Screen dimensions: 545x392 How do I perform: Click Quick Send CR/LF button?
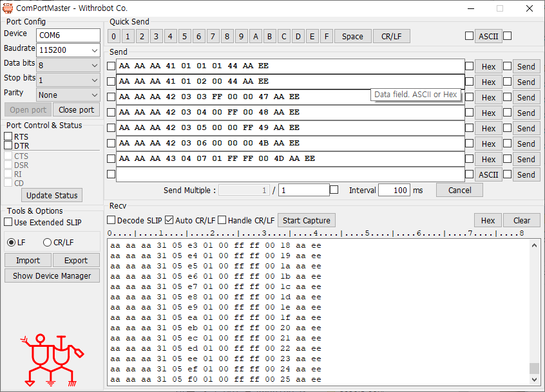(392, 37)
